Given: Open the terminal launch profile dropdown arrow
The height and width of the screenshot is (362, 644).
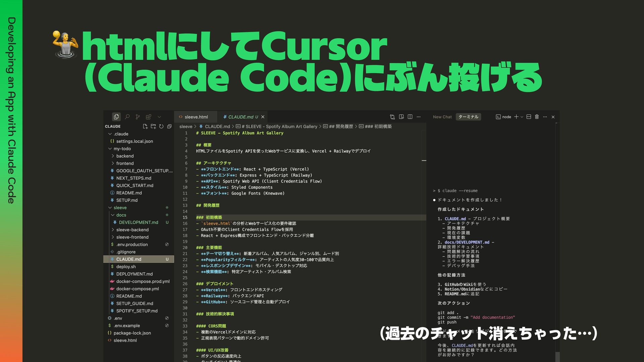Looking at the screenshot, I should pos(522,117).
